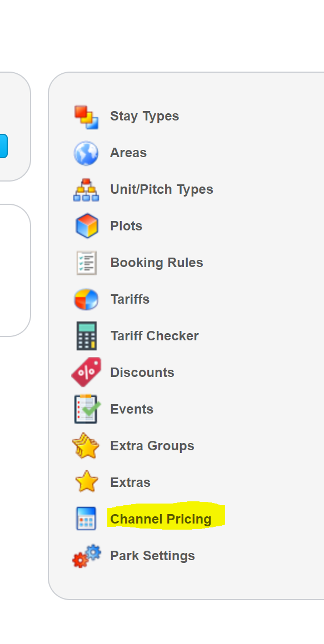This screenshot has height=644, width=324.
Task: Click the Booking Rules checklist icon
Action: tap(86, 263)
